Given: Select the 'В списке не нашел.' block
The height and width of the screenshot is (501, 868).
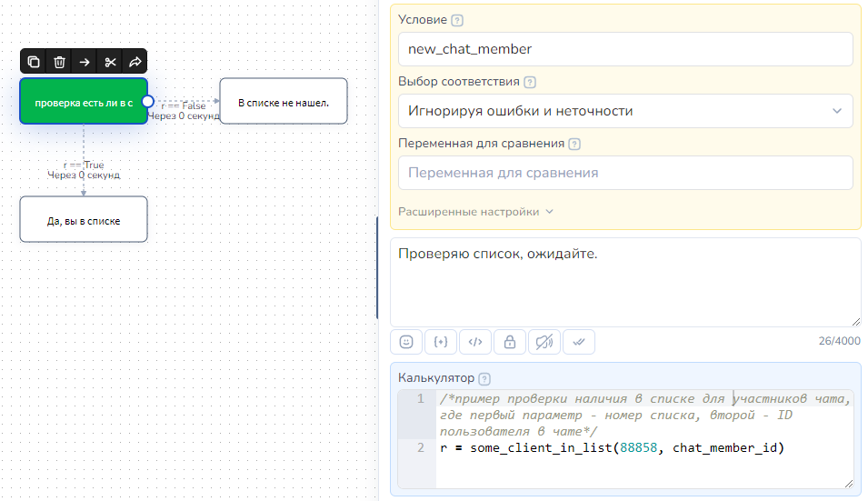Looking at the screenshot, I should [x=284, y=103].
